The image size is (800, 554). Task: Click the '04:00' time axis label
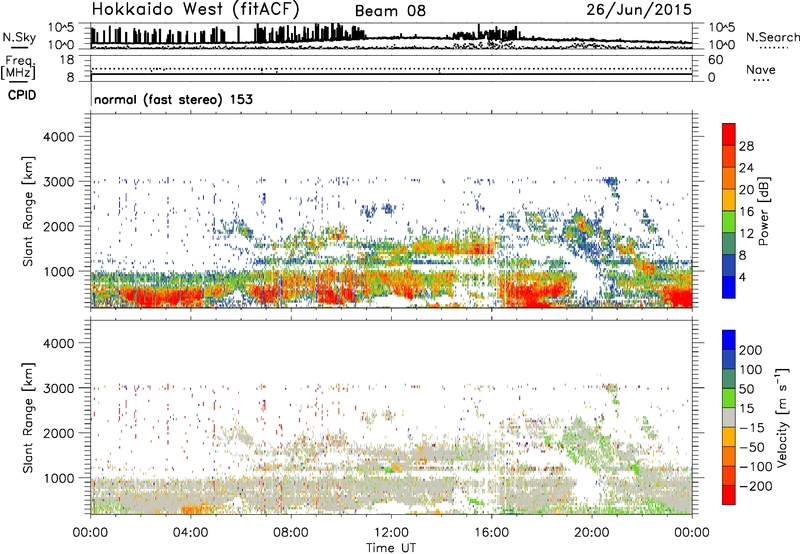(x=190, y=533)
